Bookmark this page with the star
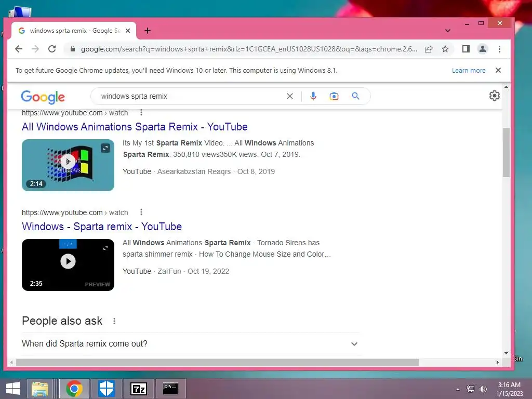The height and width of the screenshot is (399, 532). click(x=445, y=49)
